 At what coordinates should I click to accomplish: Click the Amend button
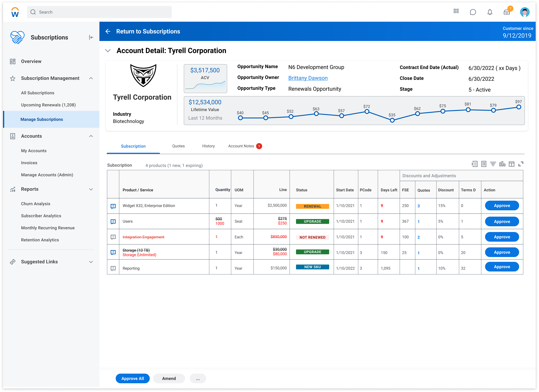click(x=169, y=379)
